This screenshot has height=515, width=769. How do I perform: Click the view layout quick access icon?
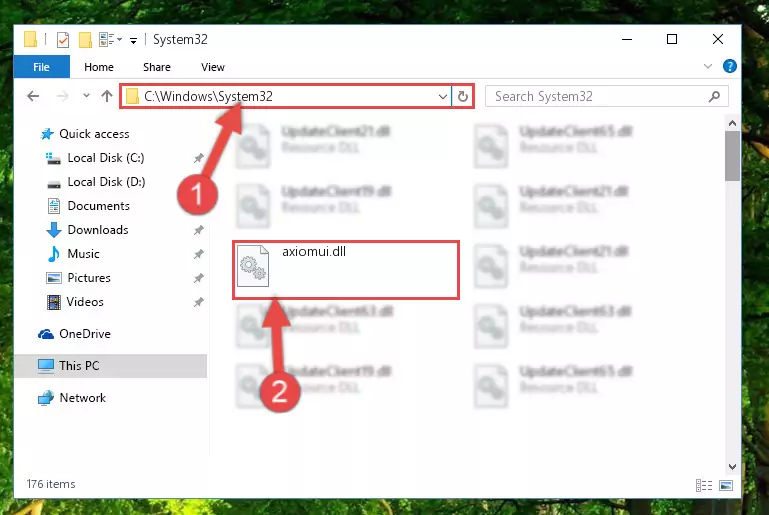(x=106, y=39)
